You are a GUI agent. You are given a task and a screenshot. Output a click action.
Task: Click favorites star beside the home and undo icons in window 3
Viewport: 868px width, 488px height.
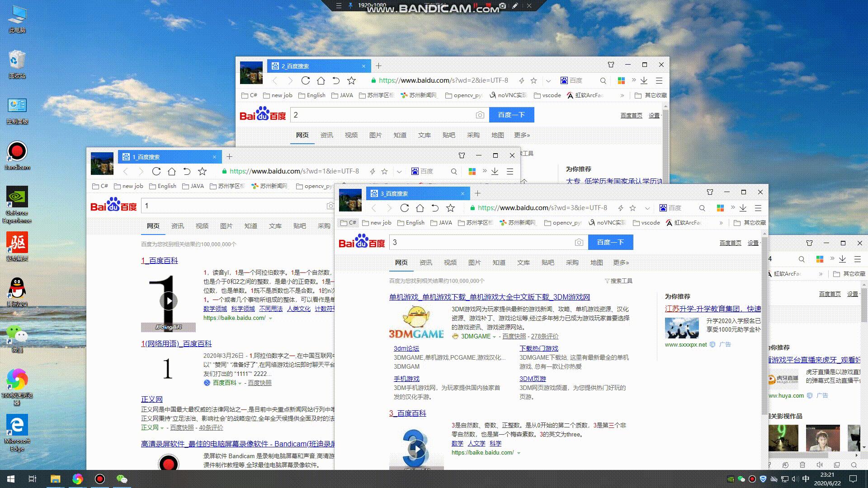tap(450, 208)
